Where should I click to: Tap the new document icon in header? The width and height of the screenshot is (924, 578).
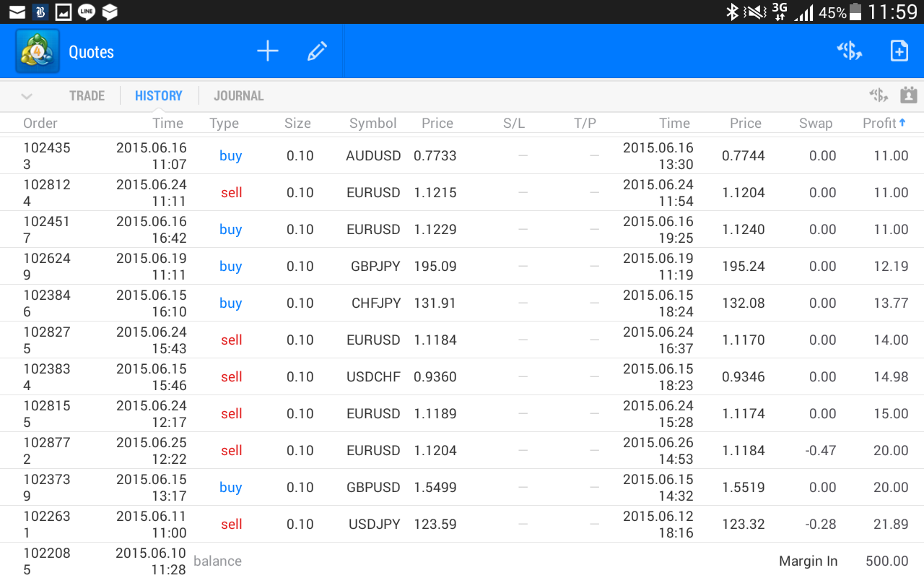pos(899,51)
